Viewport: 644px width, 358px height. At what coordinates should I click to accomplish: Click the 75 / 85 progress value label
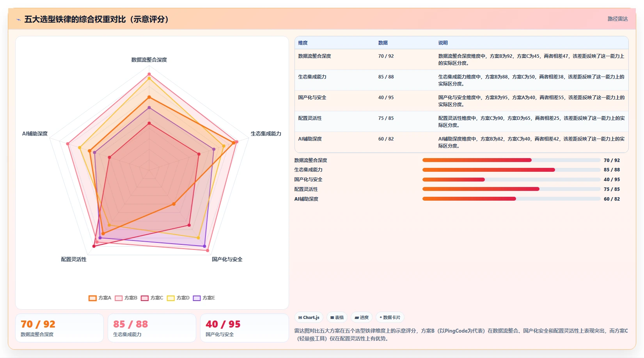[612, 189]
